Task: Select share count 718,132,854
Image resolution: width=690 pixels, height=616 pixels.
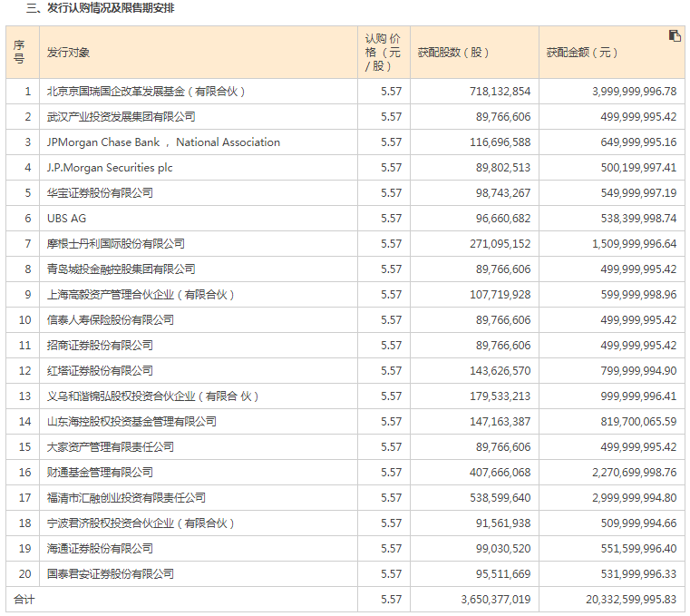Action: pyautogui.click(x=500, y=92)
